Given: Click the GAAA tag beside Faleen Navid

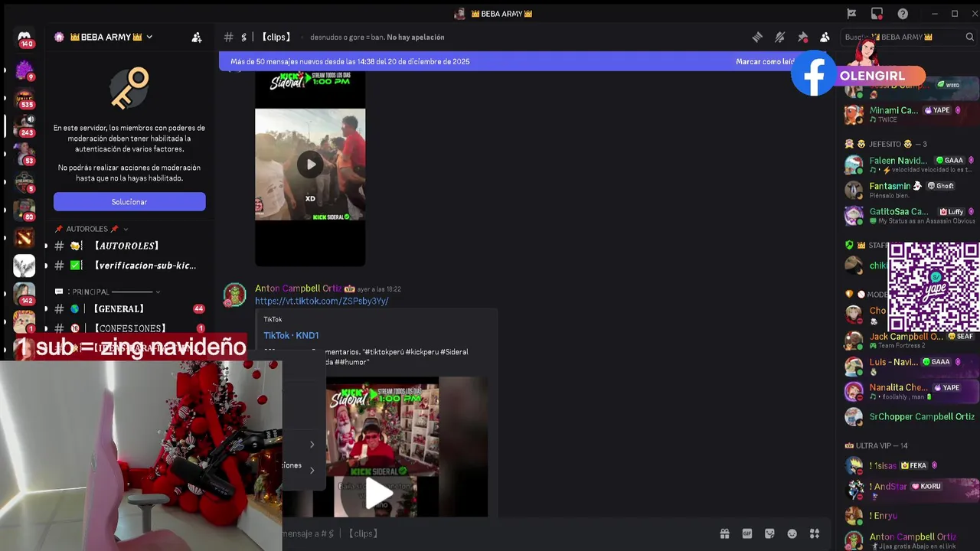Looking at the screenshot, I should [x=950, y=161].
